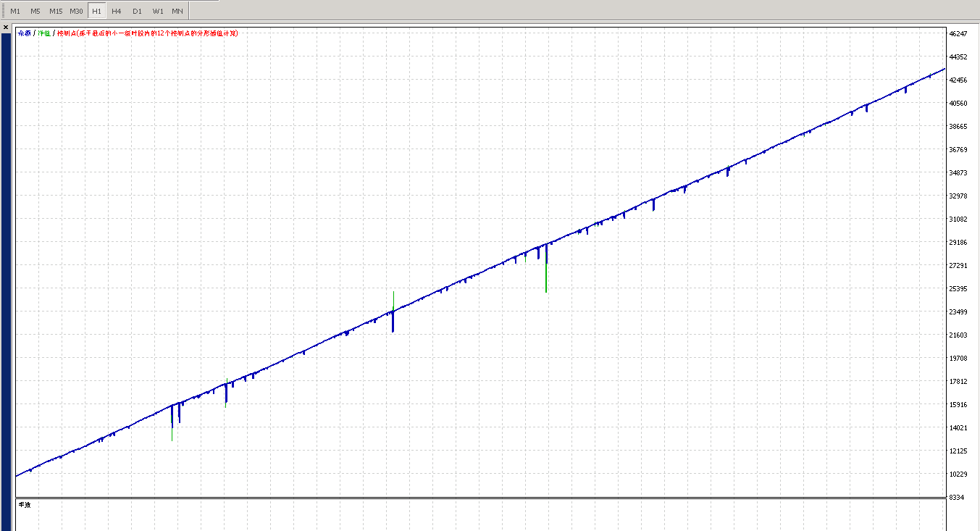Click the 25395 value on the right axis

(x=958, y=289)
